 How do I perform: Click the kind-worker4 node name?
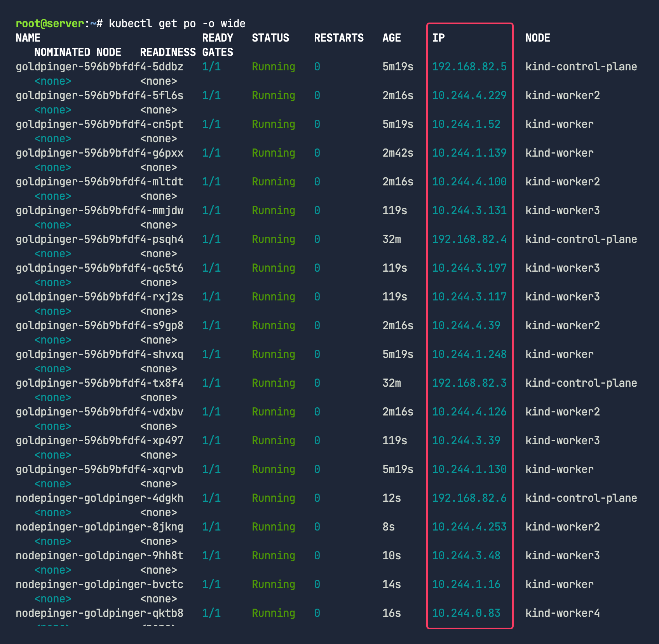point(562,613)
